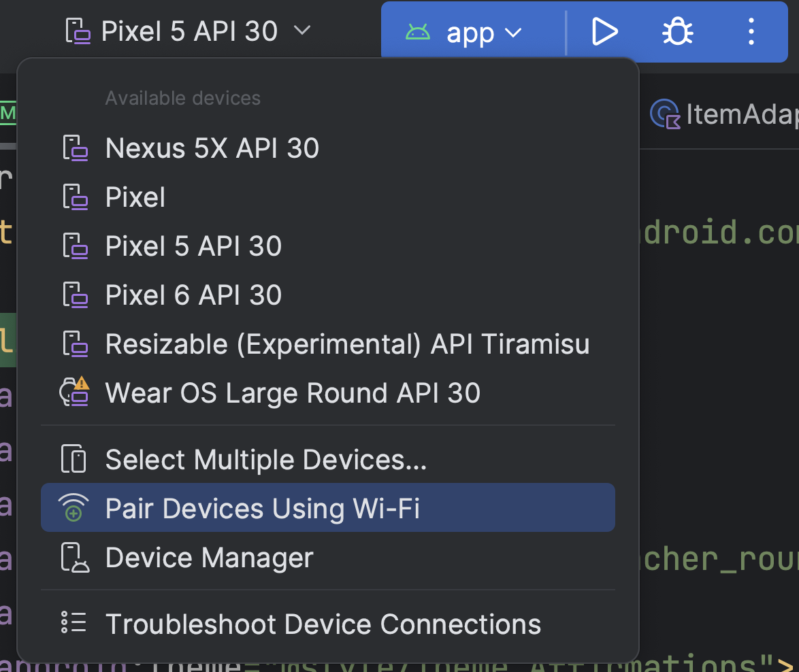Select the Nexus 5X API 30 device
This screenshot has height=672, width=799.
tap(212, 148)
